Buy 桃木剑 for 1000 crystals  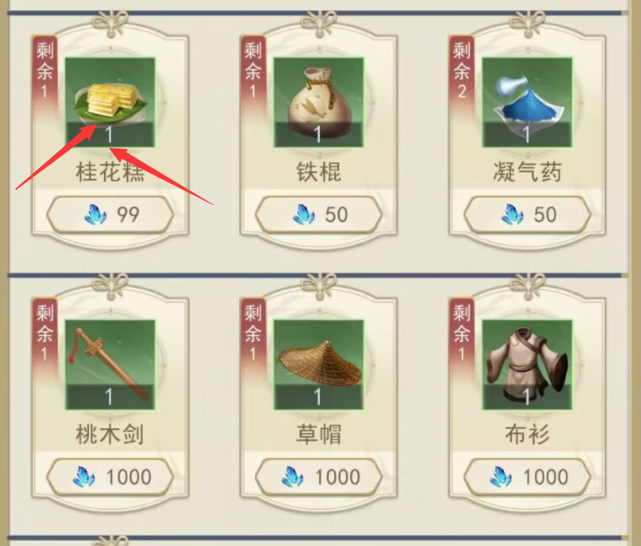click(x=110, y=477)
